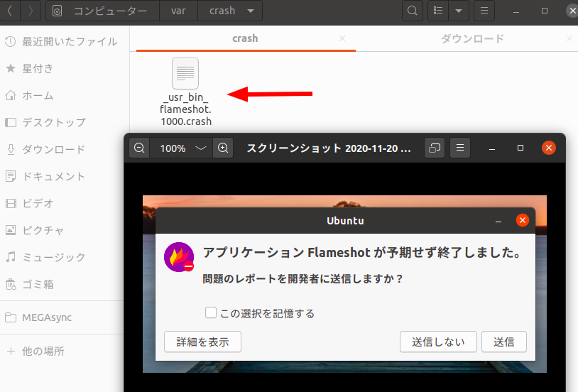Click 送信 send button

[504, 342]
